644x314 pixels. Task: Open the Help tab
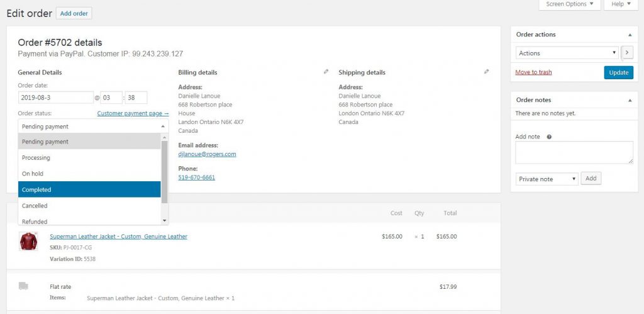(621, 4)
